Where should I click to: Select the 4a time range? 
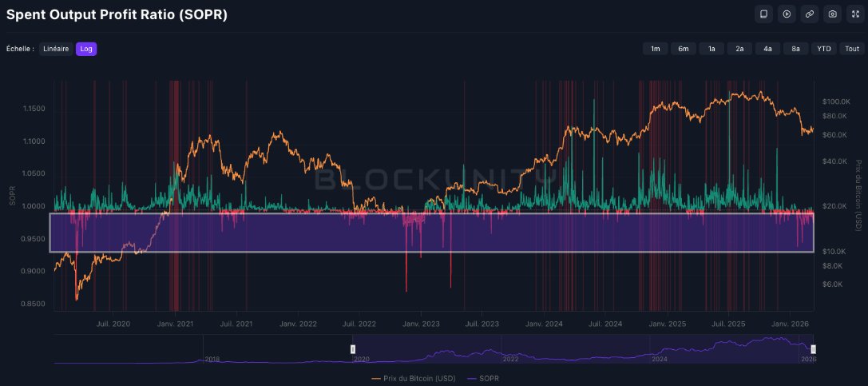pos(768,49)
